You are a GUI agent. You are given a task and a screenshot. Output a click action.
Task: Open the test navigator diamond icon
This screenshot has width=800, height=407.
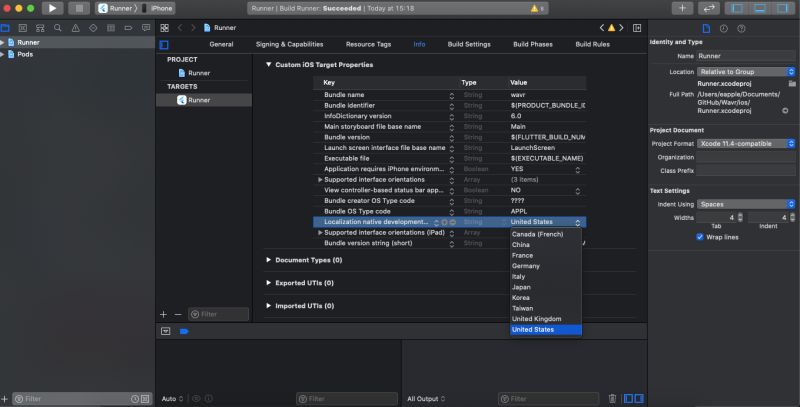pos(93,28)
